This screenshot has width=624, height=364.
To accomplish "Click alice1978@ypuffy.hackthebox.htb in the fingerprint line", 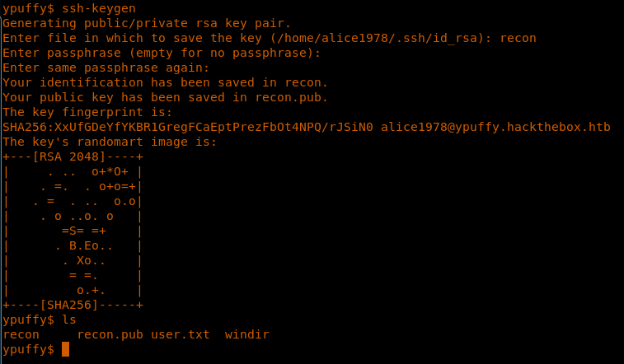I will coord(495,127).
